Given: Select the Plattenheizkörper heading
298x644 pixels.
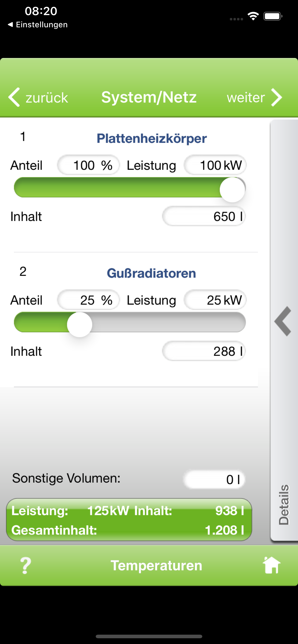Looking at the screenshot, I should click(152, 138).
